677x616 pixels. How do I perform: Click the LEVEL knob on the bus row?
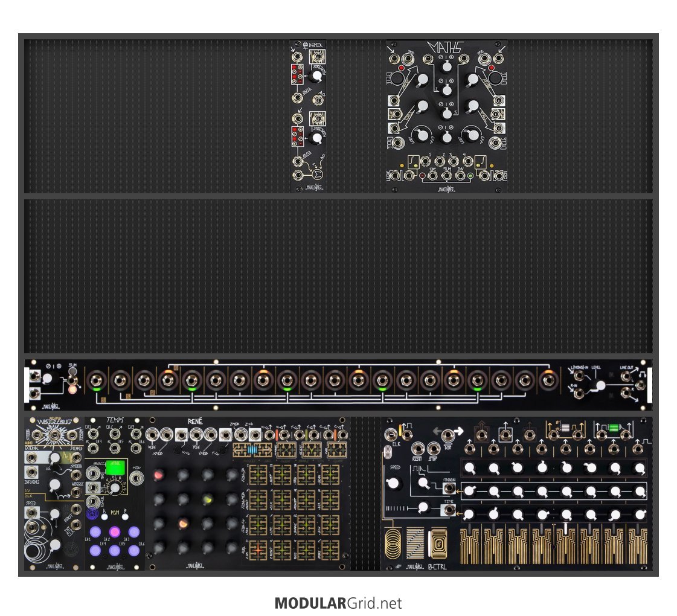tap(600, 385)
